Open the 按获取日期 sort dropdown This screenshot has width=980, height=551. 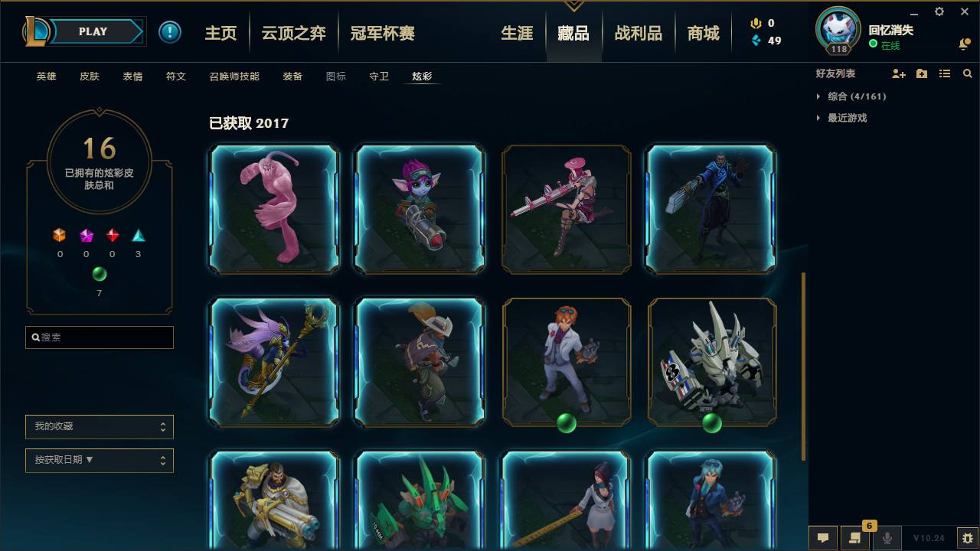[100, 461]
